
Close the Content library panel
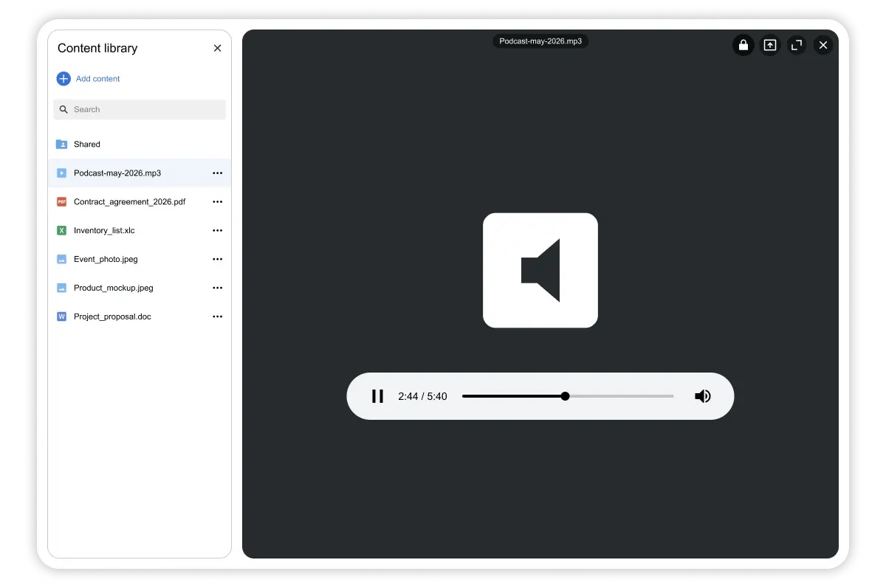point(217,48)
